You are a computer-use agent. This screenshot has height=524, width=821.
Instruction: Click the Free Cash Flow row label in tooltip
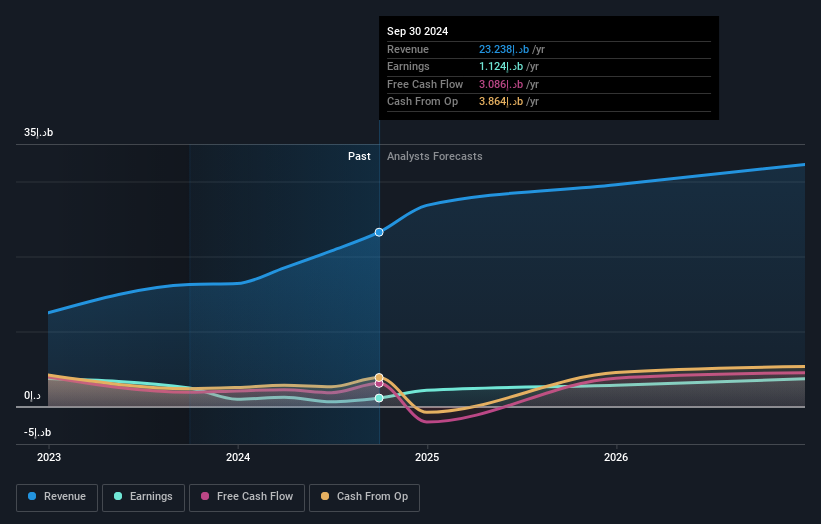tap(425, 84)
